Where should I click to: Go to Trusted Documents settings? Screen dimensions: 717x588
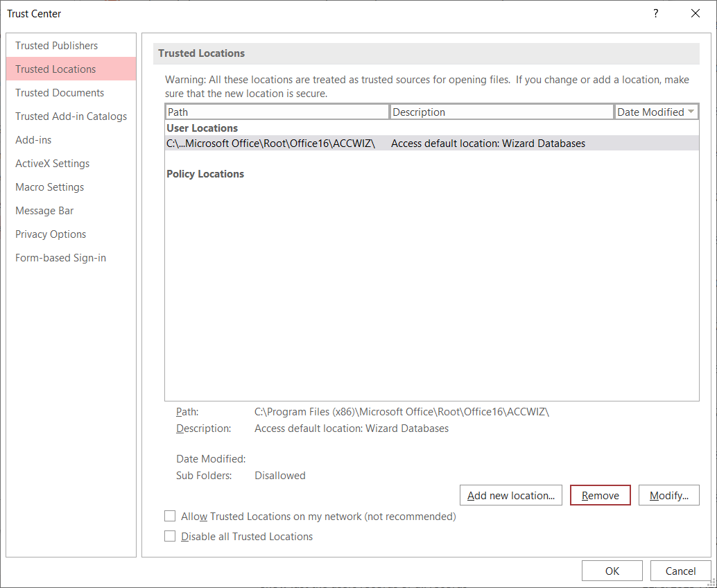pyautogui.click(x=60, y=93)
